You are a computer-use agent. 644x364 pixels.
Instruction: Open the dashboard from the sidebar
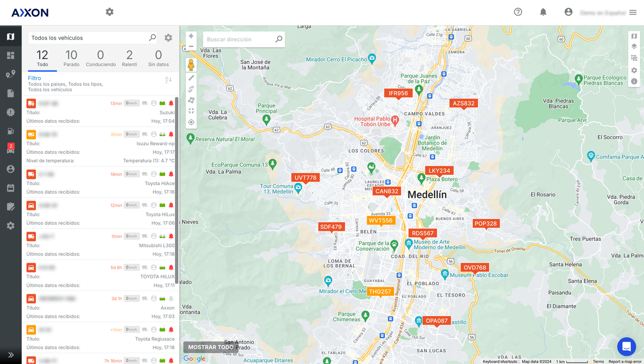click(11, 55)
